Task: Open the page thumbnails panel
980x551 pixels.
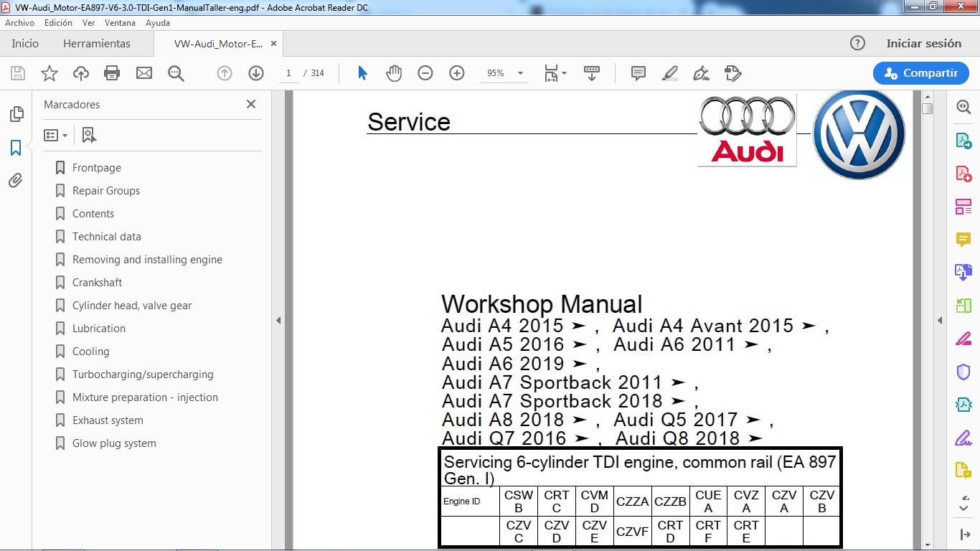Action: coord(17,113)
